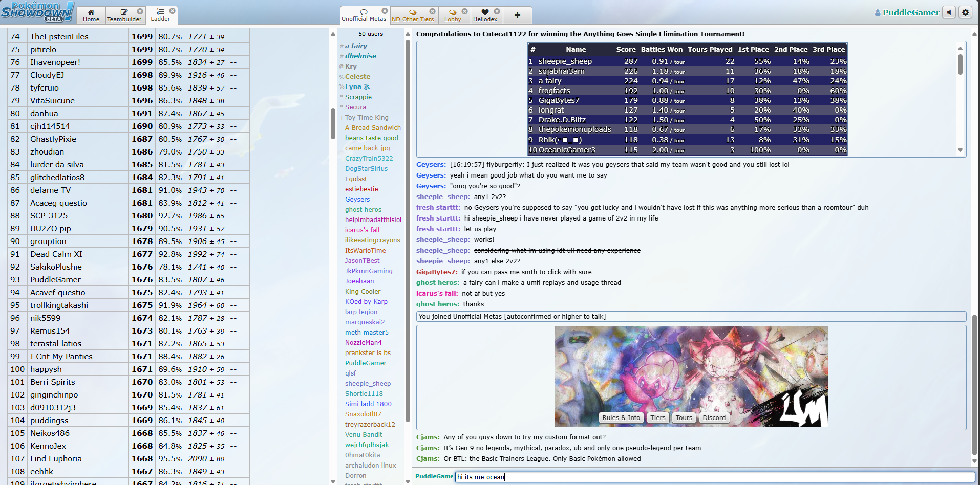Open the room's Discord link
Viewport: 980px width, 485px height.
[714, 417]
